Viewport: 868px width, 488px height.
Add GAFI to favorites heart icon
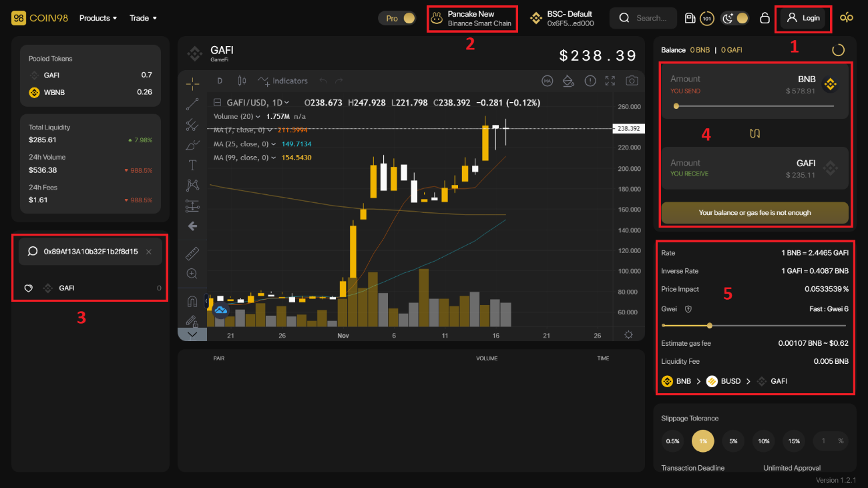click(x=29, y=288)
